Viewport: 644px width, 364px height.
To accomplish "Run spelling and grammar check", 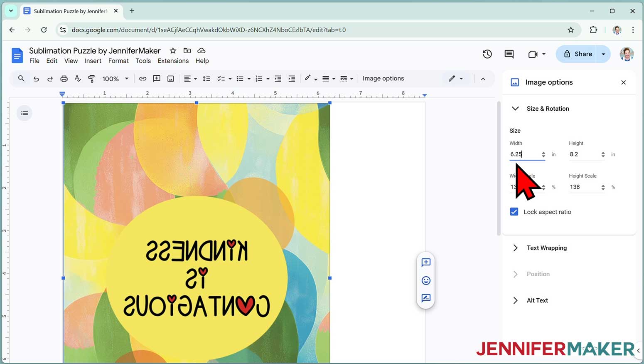I will click(78, 79).
